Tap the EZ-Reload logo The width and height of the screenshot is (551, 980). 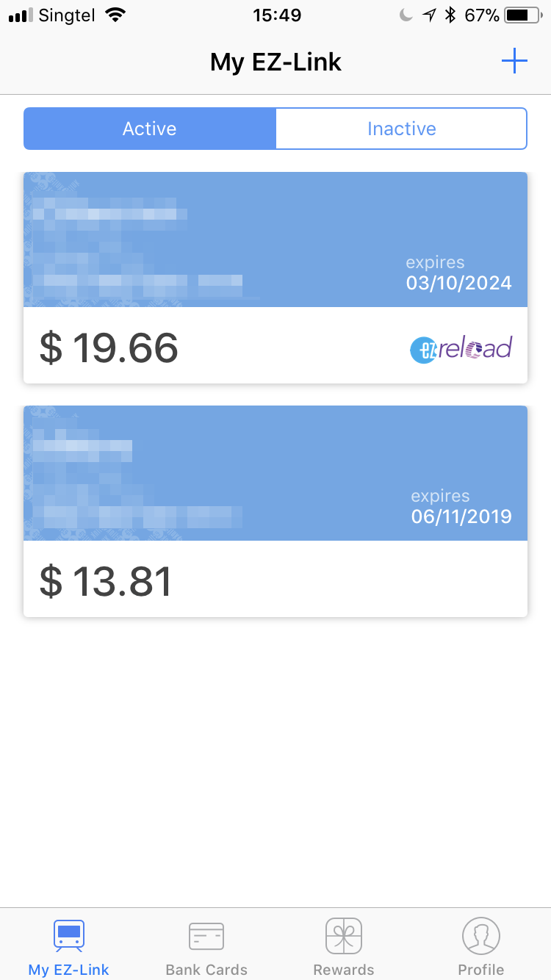coord(461,348)
